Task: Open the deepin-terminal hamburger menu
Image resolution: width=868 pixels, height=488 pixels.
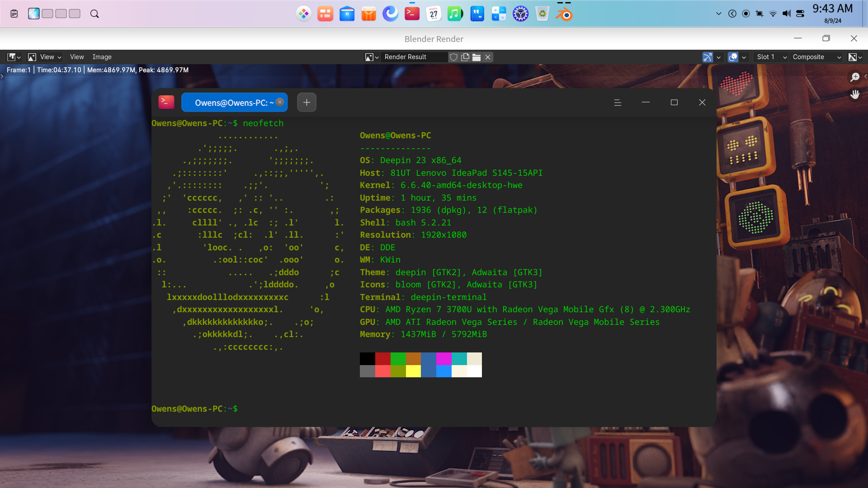Action: click(618, 103)
